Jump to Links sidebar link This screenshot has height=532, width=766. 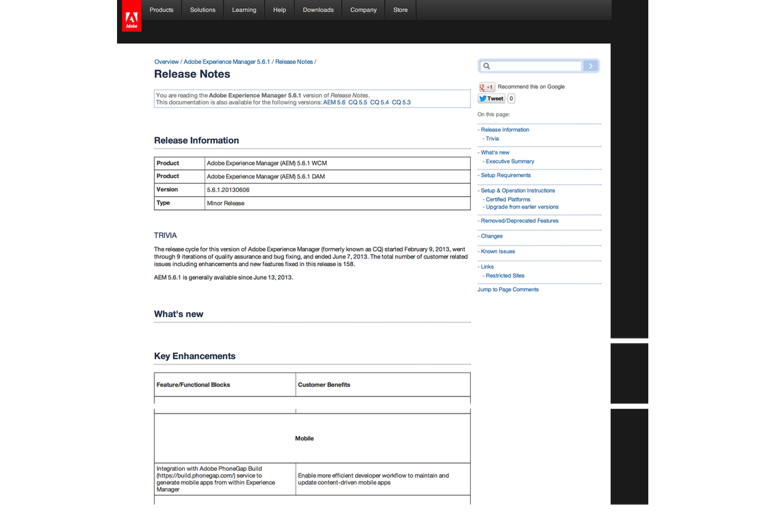pos(487,267)
